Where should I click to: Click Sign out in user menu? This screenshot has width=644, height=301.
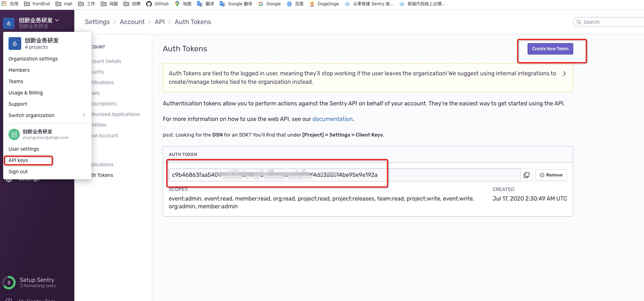[x=18, y=172]
